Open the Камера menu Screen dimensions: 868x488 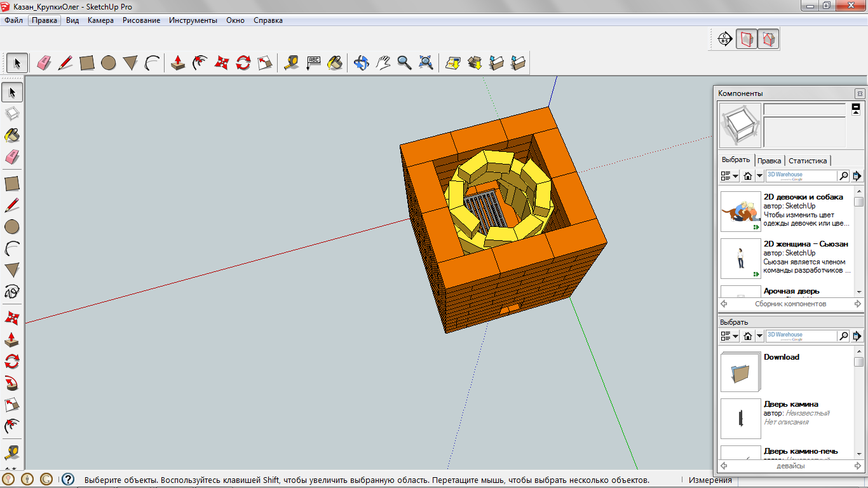coord(100,20)
